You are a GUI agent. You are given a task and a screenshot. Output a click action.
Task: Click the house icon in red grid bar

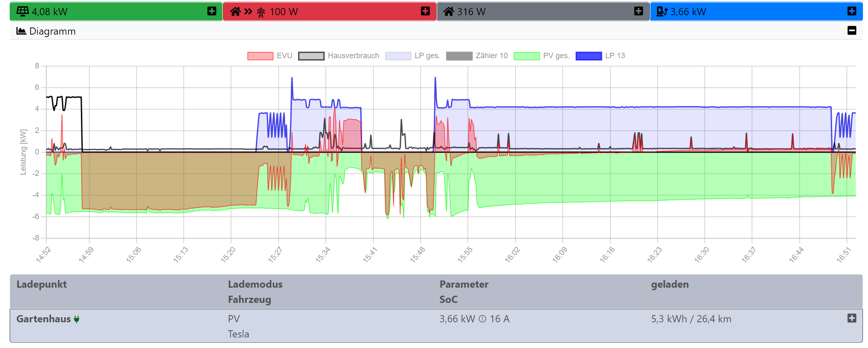[x=235, y=11]
